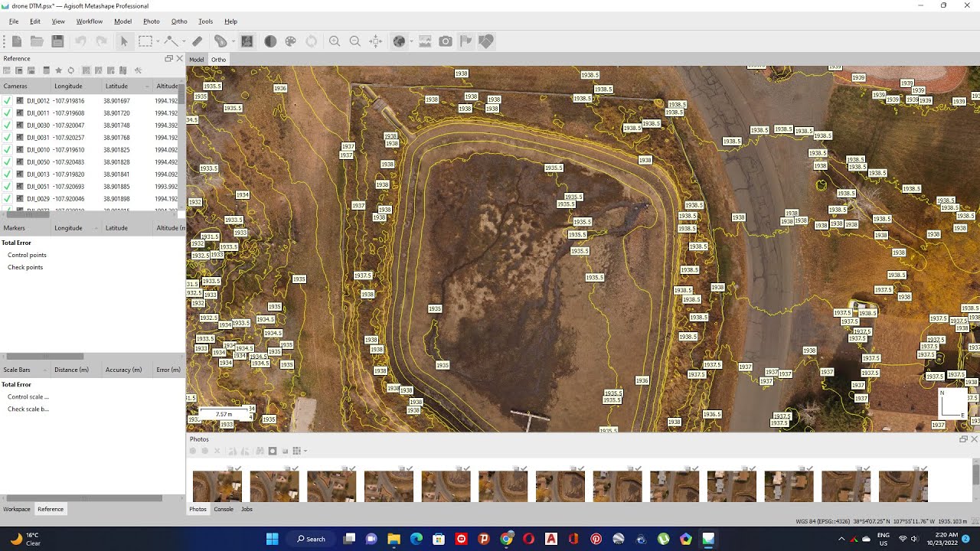Expand the basemap globe dropdown arrow
980x551 pixels.
tap(411, 41)
